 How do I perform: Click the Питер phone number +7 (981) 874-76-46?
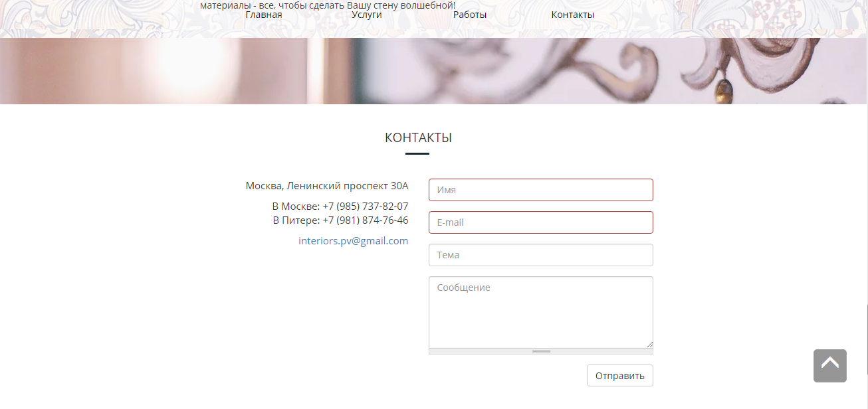pos(365,220)
